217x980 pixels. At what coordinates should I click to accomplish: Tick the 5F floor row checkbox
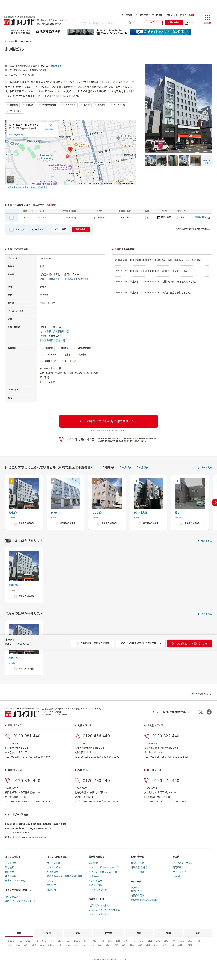[11, 218]
